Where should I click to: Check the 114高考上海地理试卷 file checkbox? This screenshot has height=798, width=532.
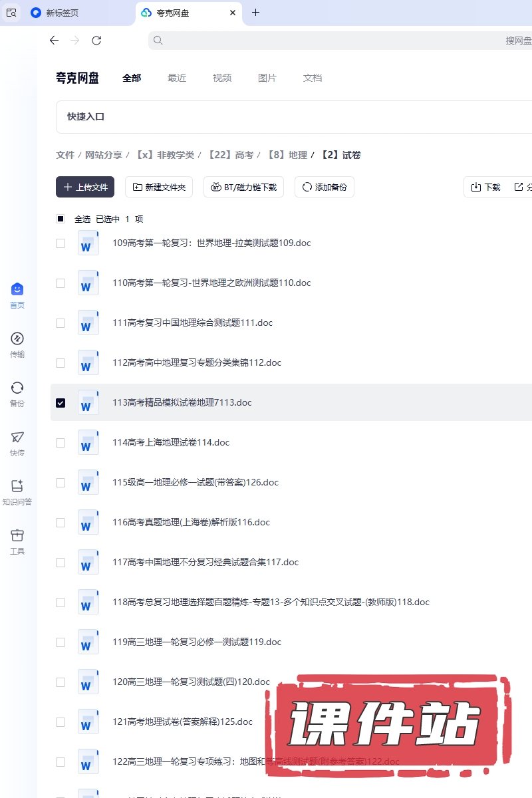[61, 443]
